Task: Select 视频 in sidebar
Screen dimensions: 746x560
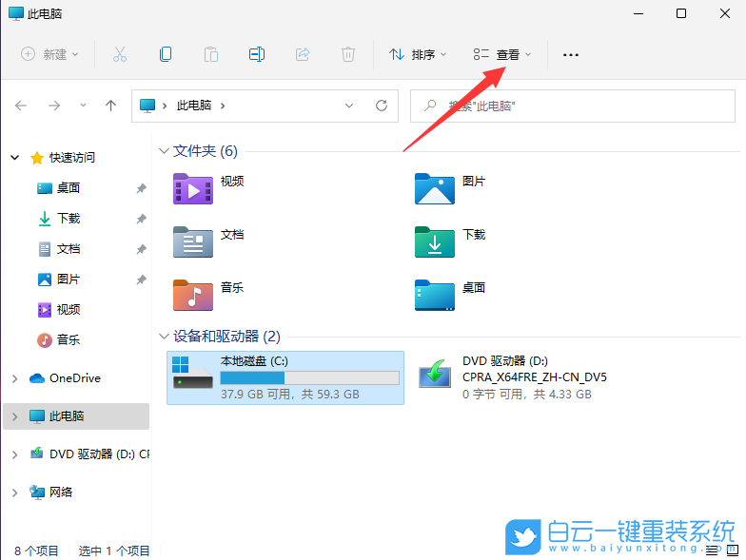Action: click(x=69, y=310)
